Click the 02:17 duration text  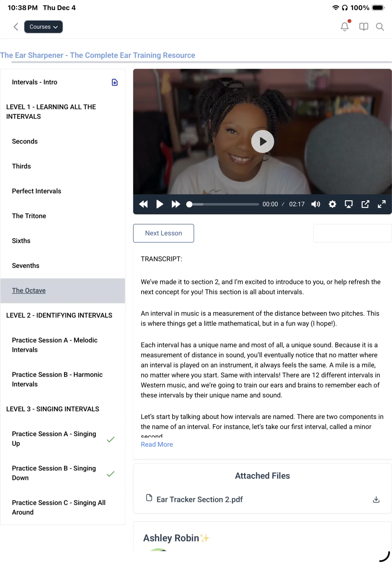point(297,204)
